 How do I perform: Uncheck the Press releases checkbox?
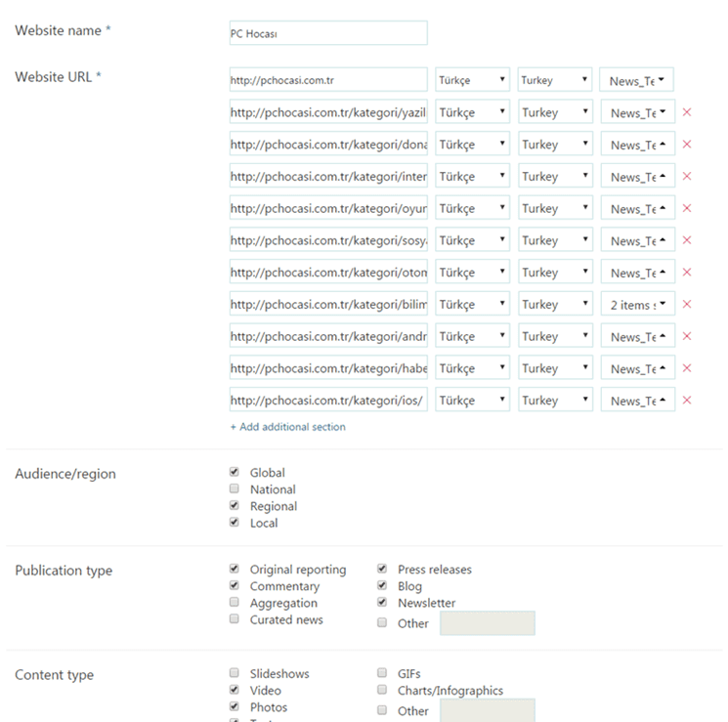click(382, 570)
